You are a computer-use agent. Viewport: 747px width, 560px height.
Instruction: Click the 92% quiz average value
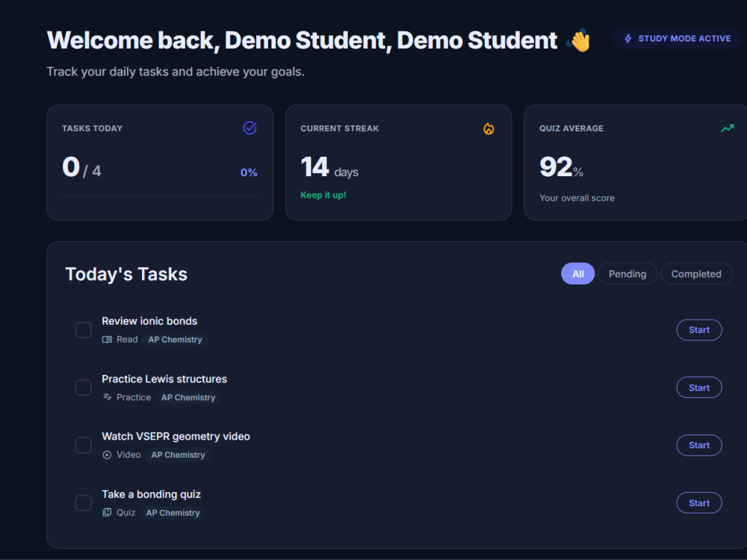coord(561,167)
